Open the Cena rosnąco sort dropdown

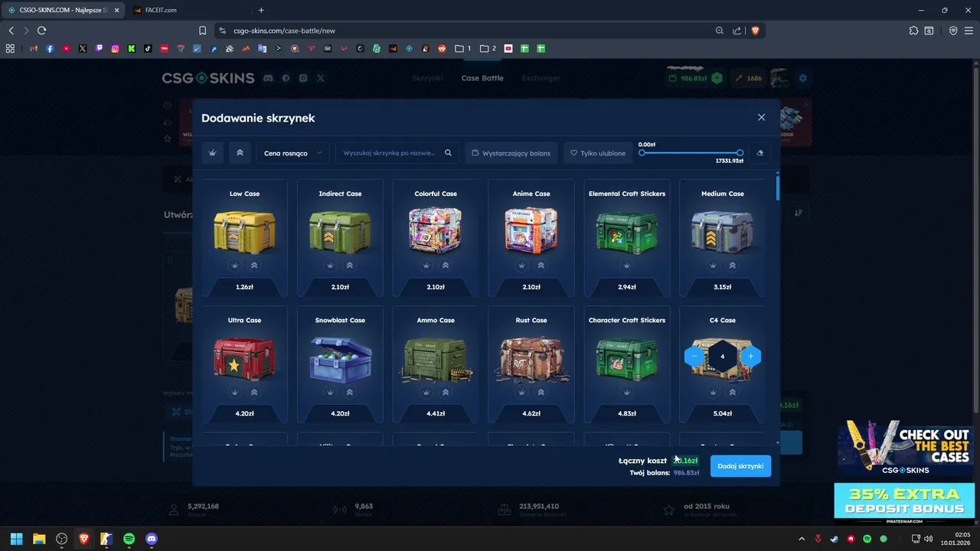292,153
